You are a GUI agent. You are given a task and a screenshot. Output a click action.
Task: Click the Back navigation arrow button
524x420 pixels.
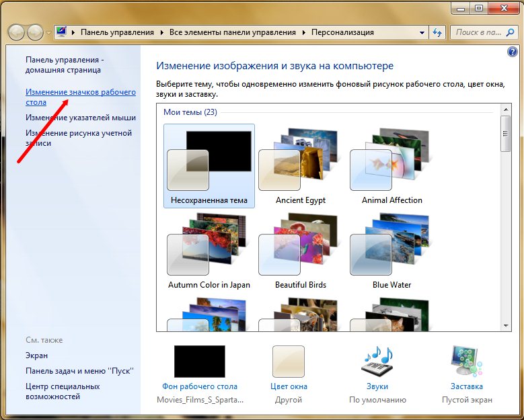[17, 32]
